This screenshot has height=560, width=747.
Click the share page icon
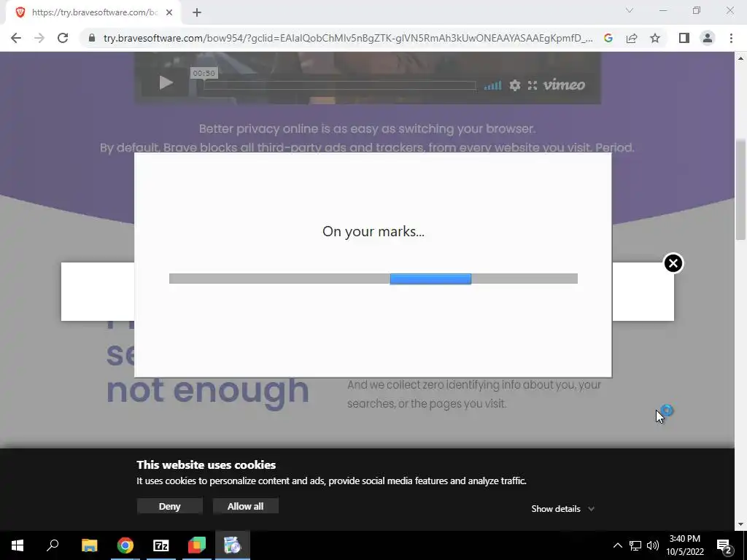click(x=632, y=38)
